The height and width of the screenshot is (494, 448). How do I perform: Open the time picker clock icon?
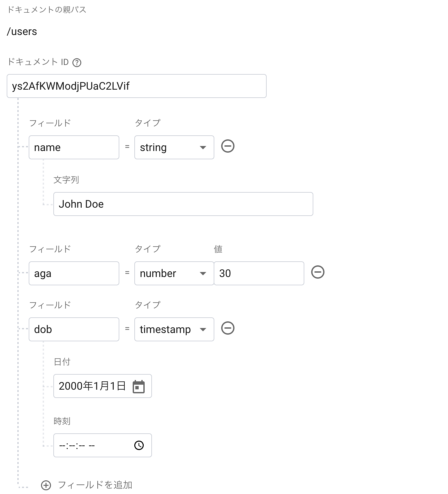(x=139, y=445)
